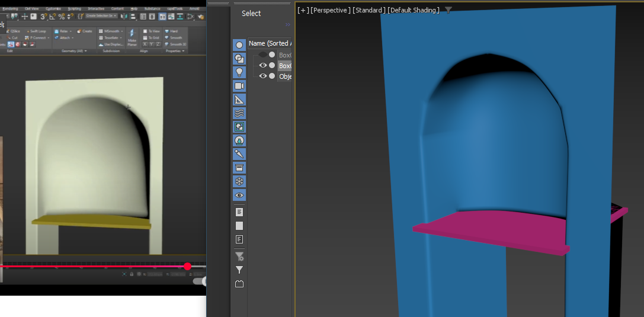Toggle Y axis constraint in Align panel
The height and width of the screenshot is (317, 644).
click(x=152, y=44)
